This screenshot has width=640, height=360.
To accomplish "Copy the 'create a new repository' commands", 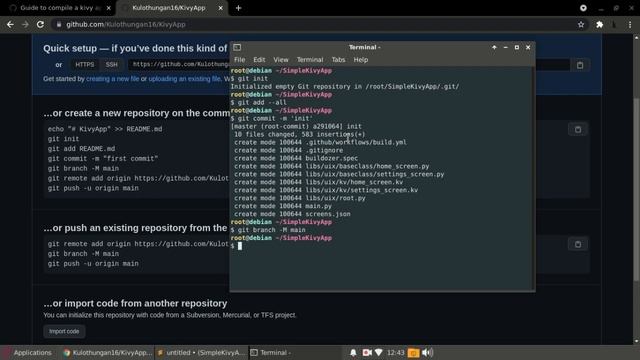I will 578,130.
